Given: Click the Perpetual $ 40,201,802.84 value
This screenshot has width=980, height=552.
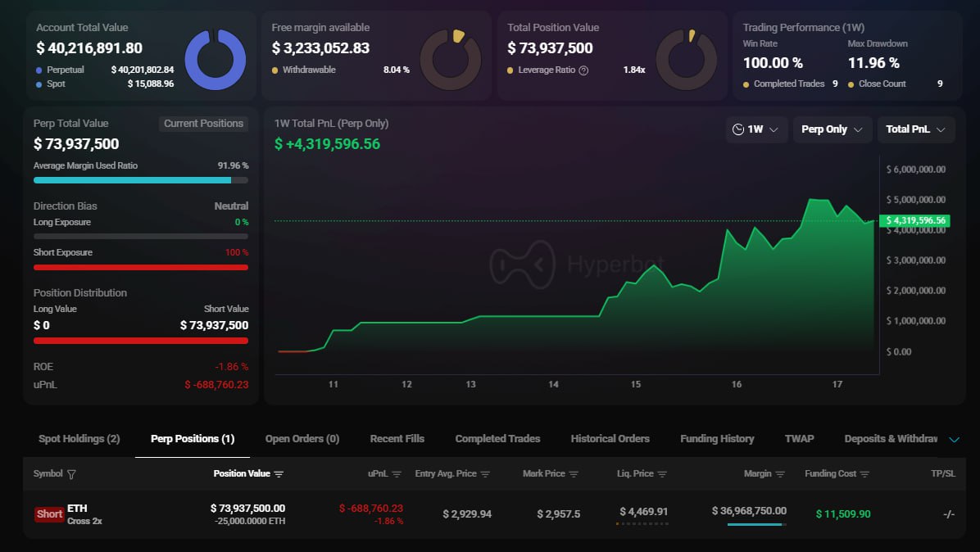Looking at the screenshot, I should point(143,70).
